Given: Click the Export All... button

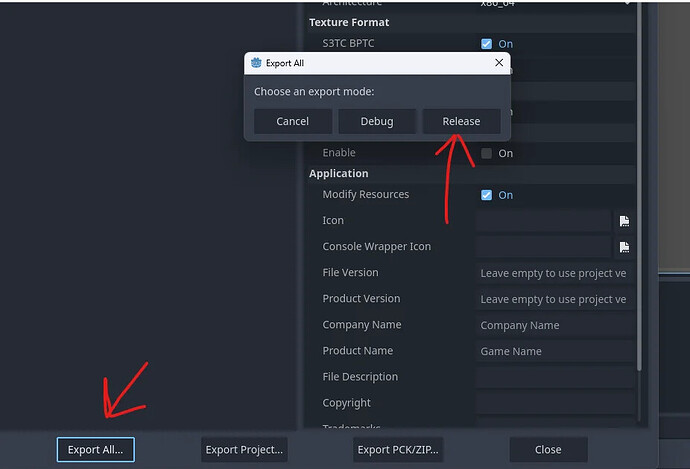Looking at the screenshot, I should coord(95,450).
